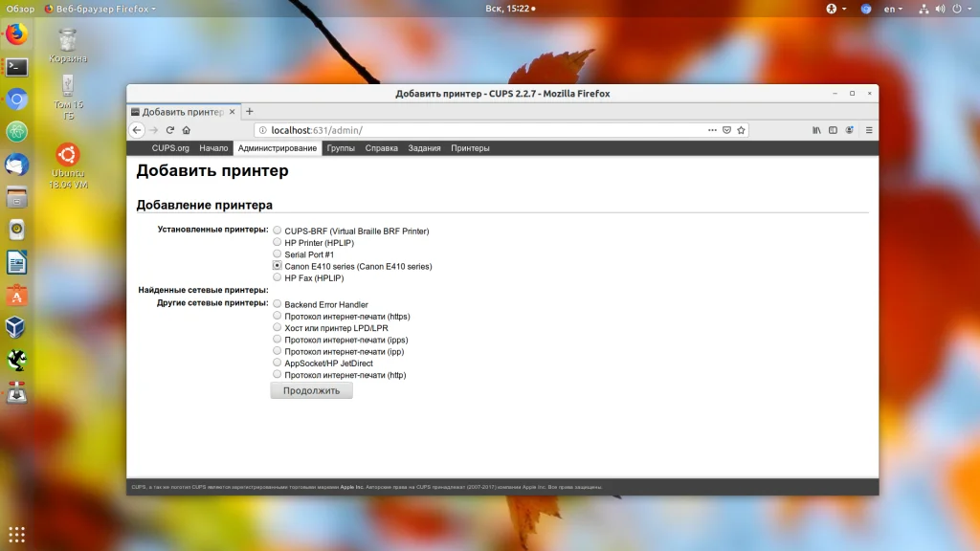Open accessibility menu in top panel
Viewport: 980px width, 551px height.
coord(835,9)
